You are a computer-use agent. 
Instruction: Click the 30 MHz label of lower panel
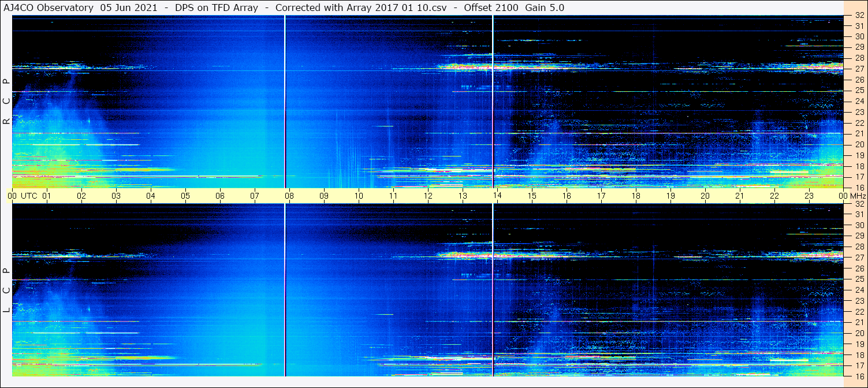(859, 225)
